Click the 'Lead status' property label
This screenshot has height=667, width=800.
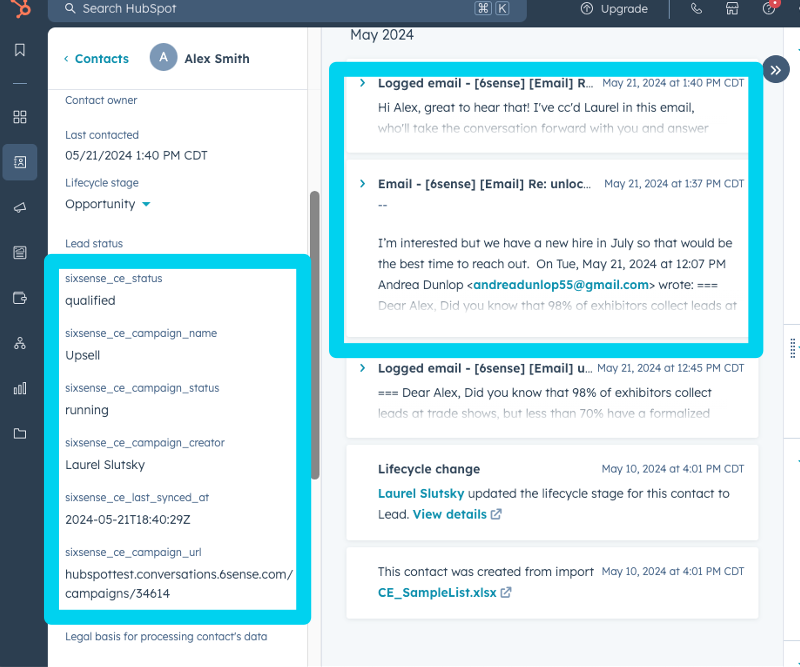coord(94,243)
